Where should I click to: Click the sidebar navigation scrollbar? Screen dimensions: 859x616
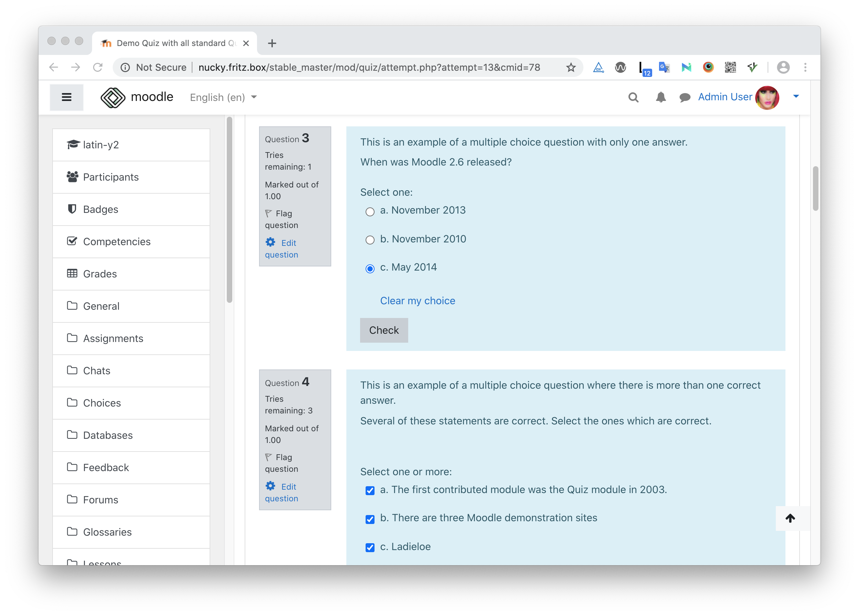tap(229, 210)
